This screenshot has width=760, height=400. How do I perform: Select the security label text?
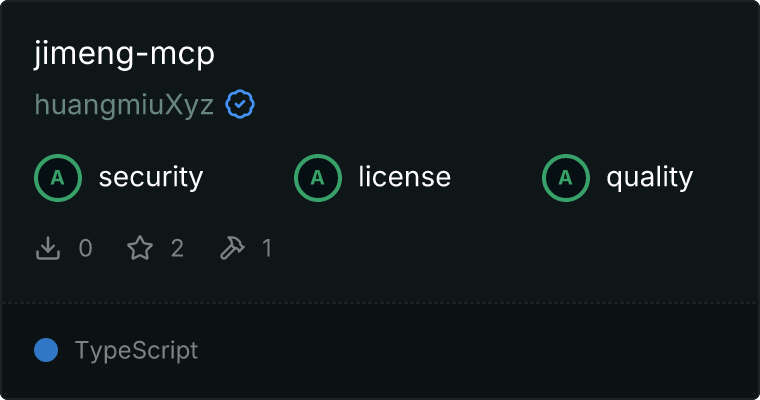click(x=151, y=177)
